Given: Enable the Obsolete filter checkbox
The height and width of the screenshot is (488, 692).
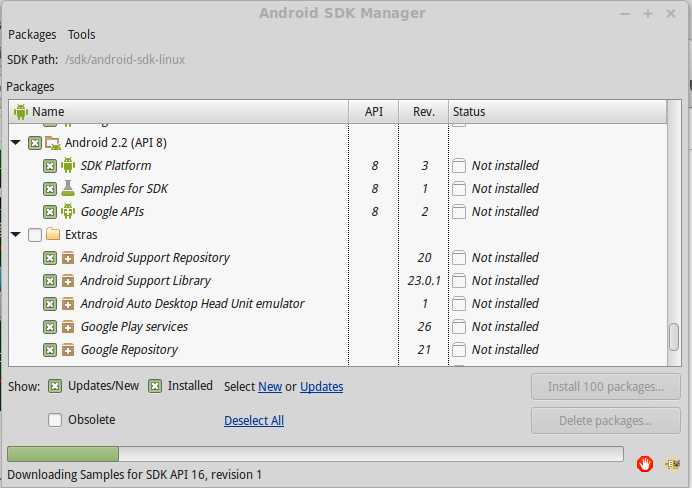Looking at the screenshot, I should pos(55,420).
